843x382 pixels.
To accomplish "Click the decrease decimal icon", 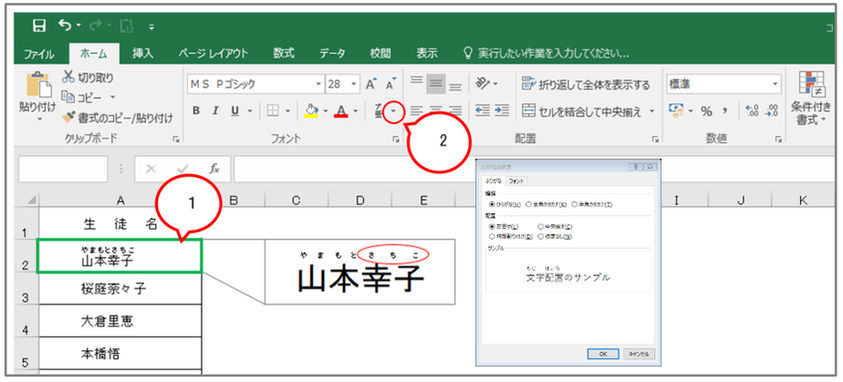I will [772, 111].
